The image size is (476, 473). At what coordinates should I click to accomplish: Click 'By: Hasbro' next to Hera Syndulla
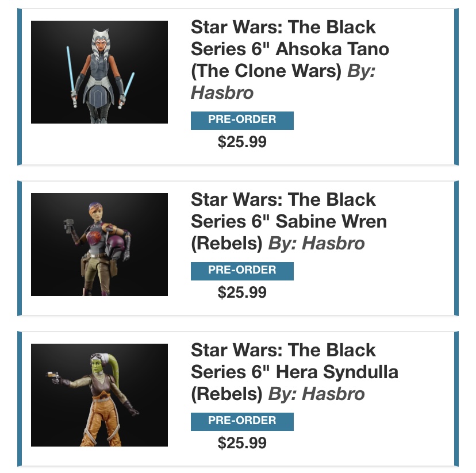pyautogui.click(x=316, y=394)
